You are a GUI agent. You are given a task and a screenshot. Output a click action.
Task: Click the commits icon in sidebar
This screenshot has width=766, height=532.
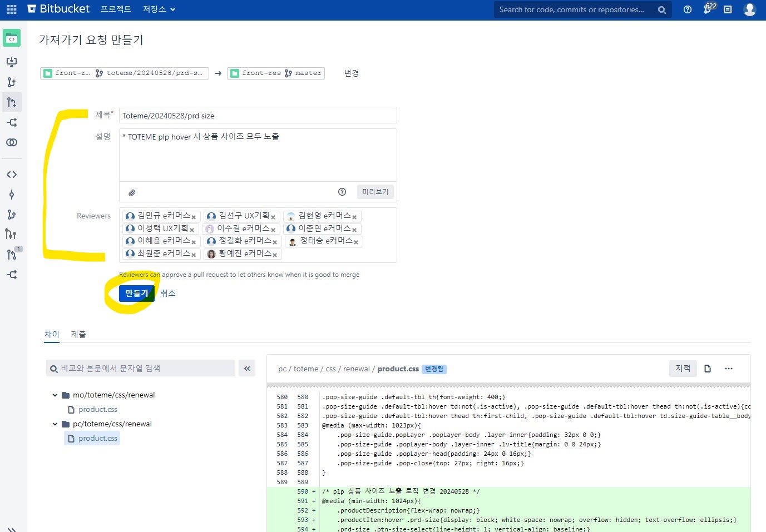[x=11, y=195]
